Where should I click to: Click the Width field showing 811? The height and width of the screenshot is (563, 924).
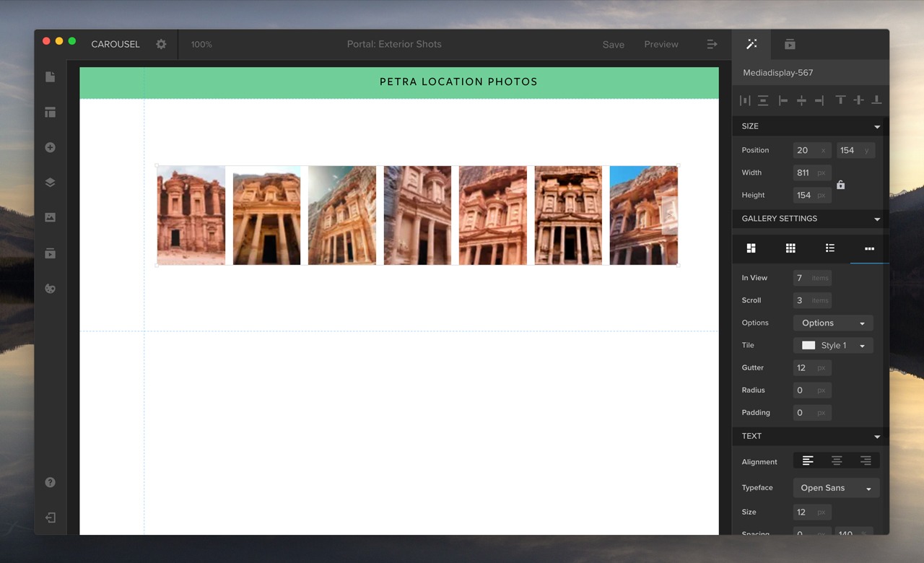pyautogui.click(x=812, y=173)
